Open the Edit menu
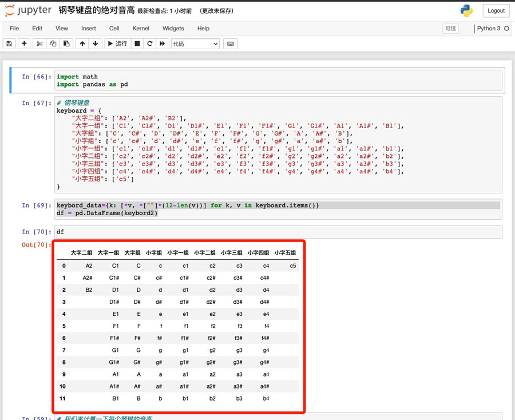This screenshot has width=515, height=420. pyautogui.click(x=37, y=29)
